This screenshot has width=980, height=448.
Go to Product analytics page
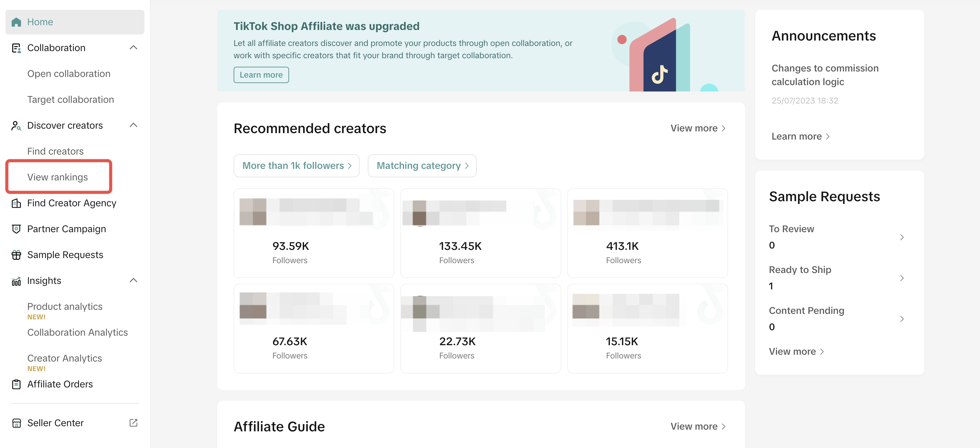click(65, 306)
